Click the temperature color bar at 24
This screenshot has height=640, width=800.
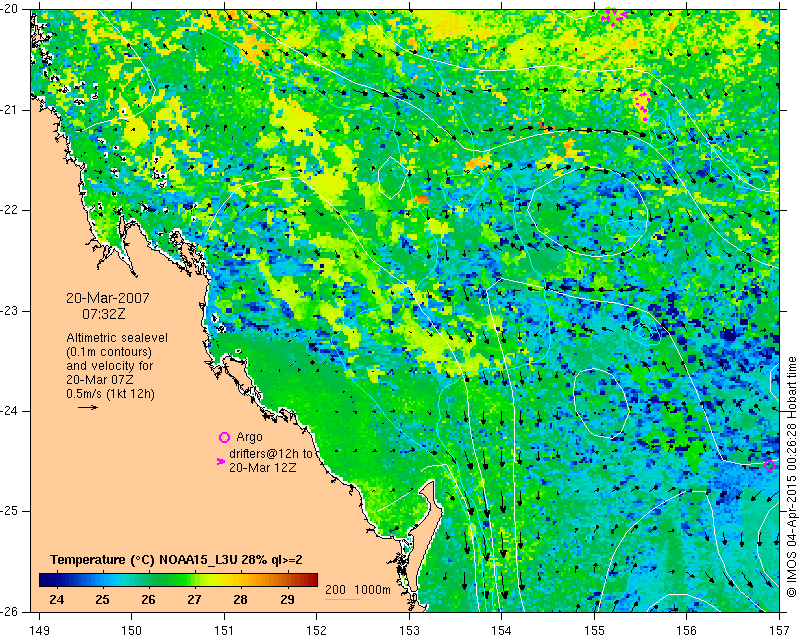pos(57,580)
